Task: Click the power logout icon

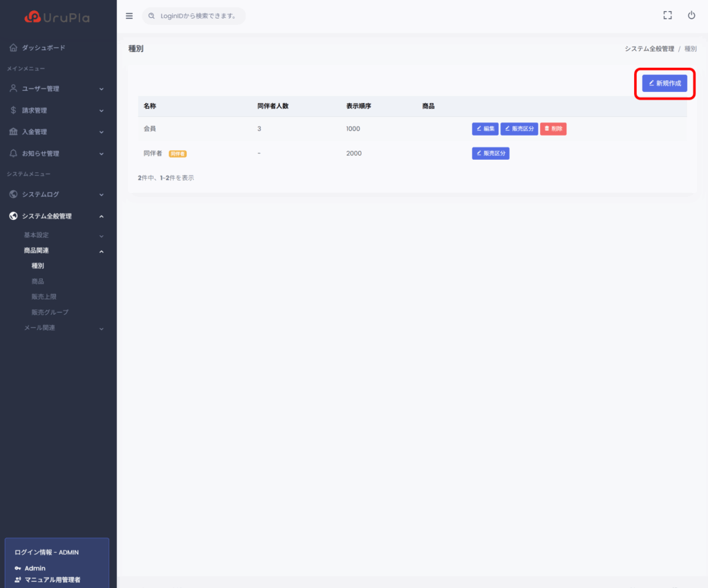Action: pos(691,15)
